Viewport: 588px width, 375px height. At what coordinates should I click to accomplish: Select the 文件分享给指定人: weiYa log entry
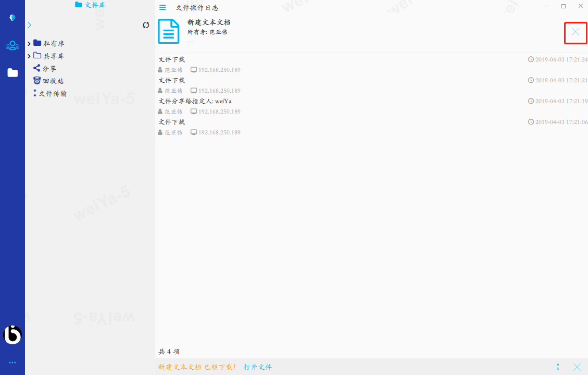tap(195, 101)
